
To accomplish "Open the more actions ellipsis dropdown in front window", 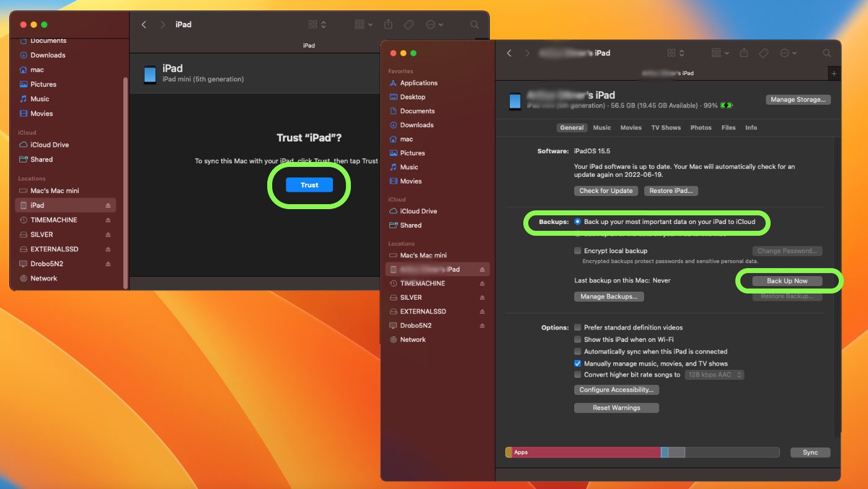I will click(x=788, y=53).
